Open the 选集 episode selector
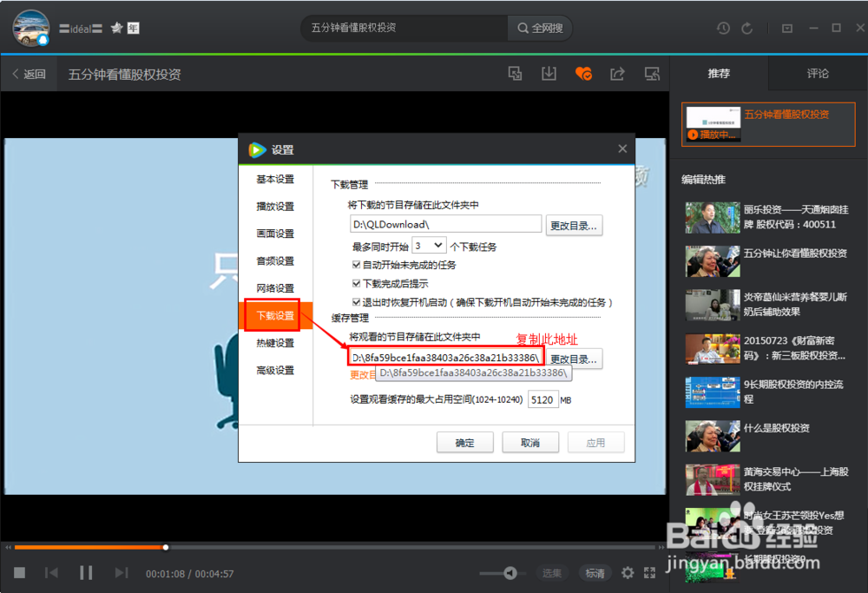This screenshot has height=593, width=868. pyautogui.click(x=552, y=573)
